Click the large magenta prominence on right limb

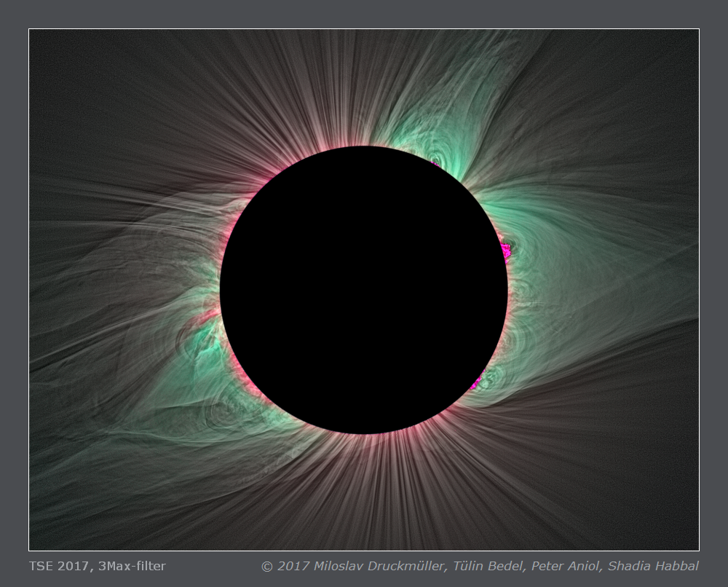click(x=504, y=250)
